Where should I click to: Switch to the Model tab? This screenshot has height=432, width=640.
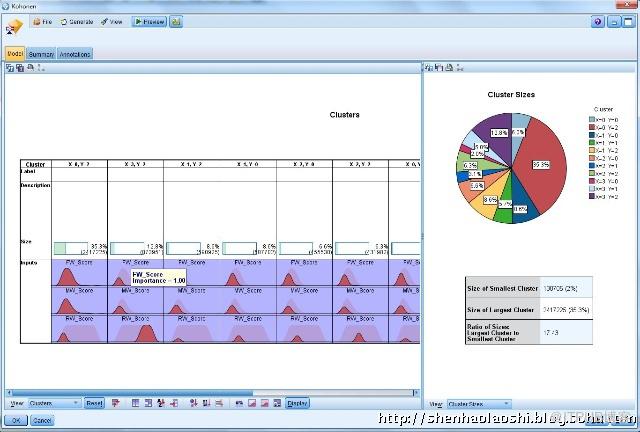pos(15,53)
